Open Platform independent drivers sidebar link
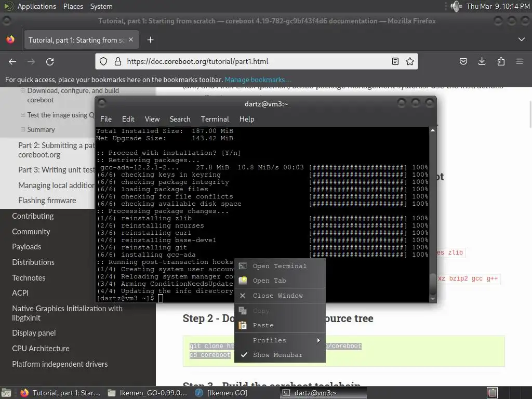The image size is (532, 399). [x=60, y=364]
